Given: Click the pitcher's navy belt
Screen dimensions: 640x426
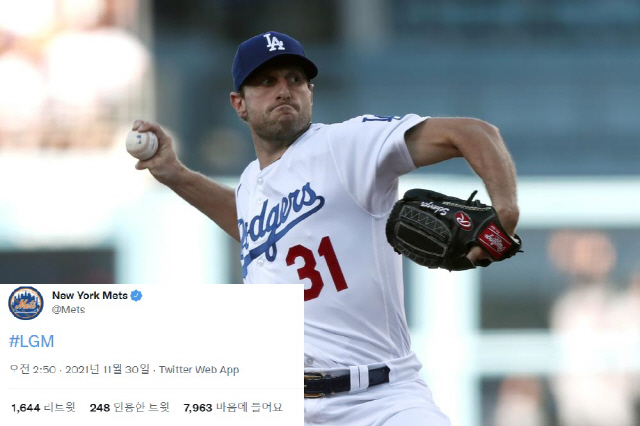Looking at the screenshot, I should (347, 382).
